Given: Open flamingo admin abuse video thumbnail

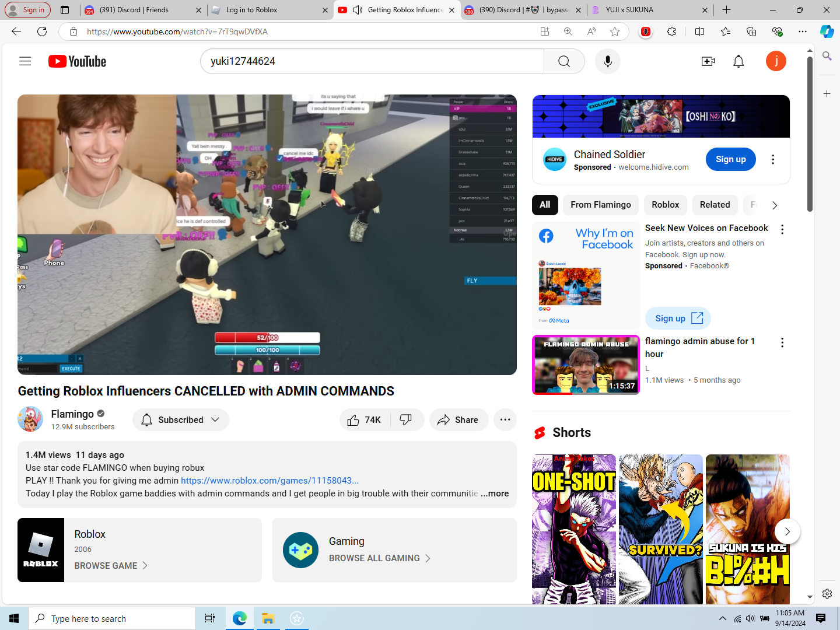Looking at the screenshot, I should point(586,365).
